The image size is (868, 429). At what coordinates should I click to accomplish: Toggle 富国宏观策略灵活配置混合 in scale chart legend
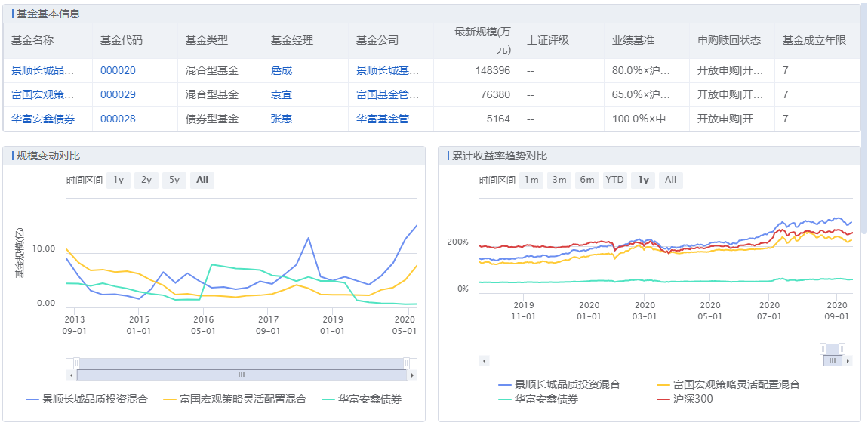234,399
